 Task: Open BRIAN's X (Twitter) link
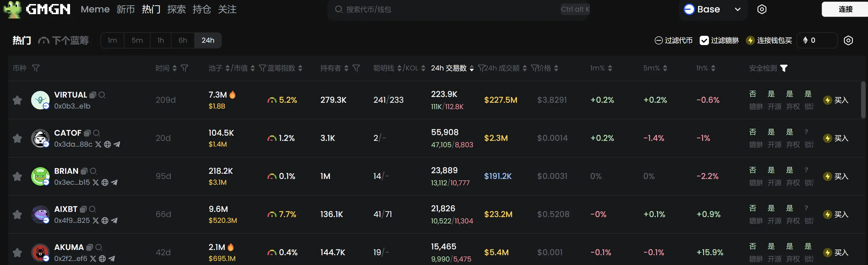(96, 183)
